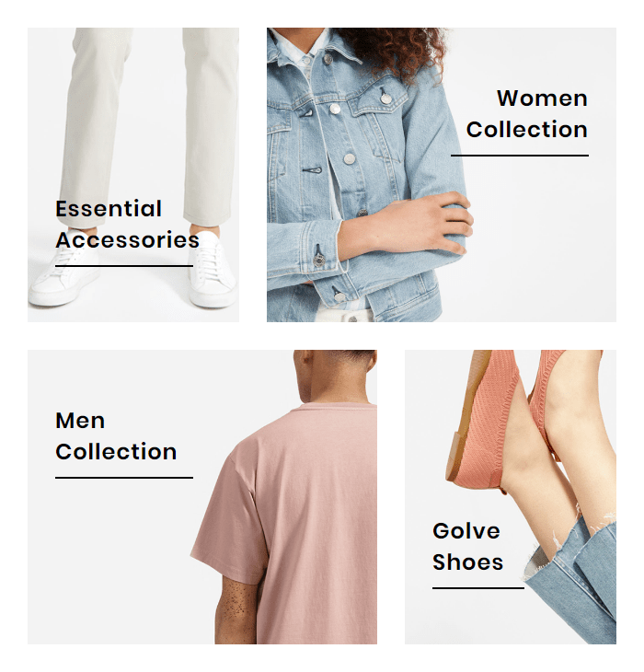Click the word "Accessories" in first banner
Screen dimensions: 644x672
tap(127, 239)
